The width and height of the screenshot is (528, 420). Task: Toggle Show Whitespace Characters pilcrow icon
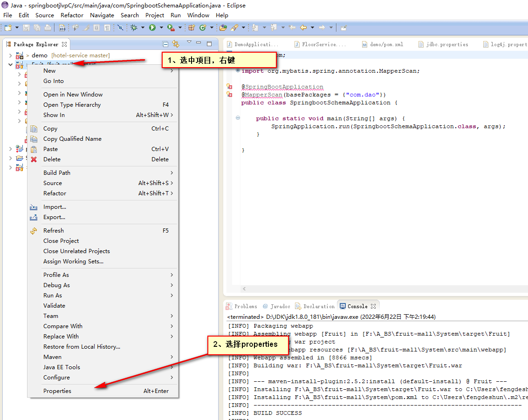pyautogui.click(x=107, y=28)
